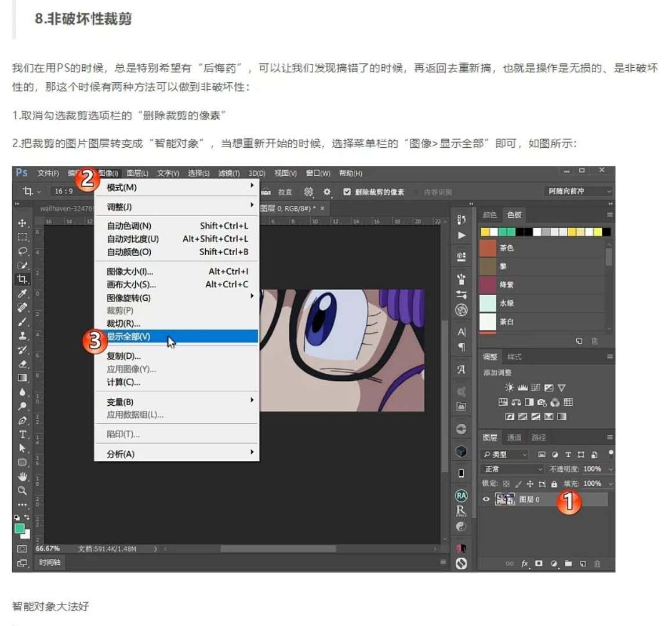672x626 pixels.
Task: Click the Levels adjustment icon
Action: [x=522, y=388]
